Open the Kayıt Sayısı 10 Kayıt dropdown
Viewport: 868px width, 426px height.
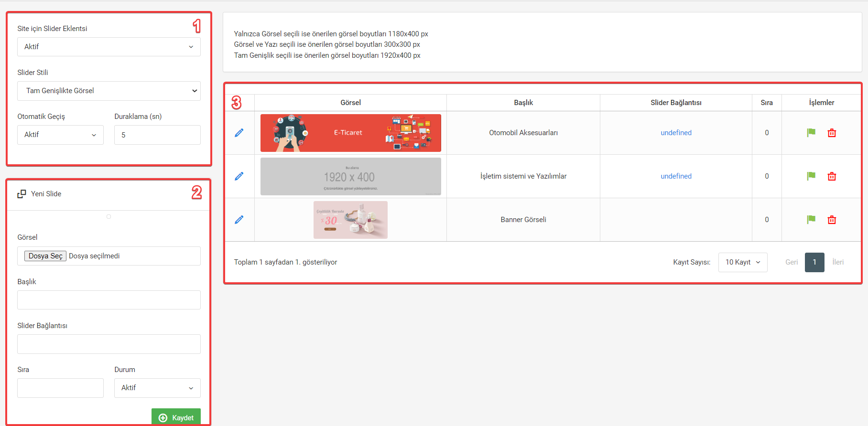743,262
